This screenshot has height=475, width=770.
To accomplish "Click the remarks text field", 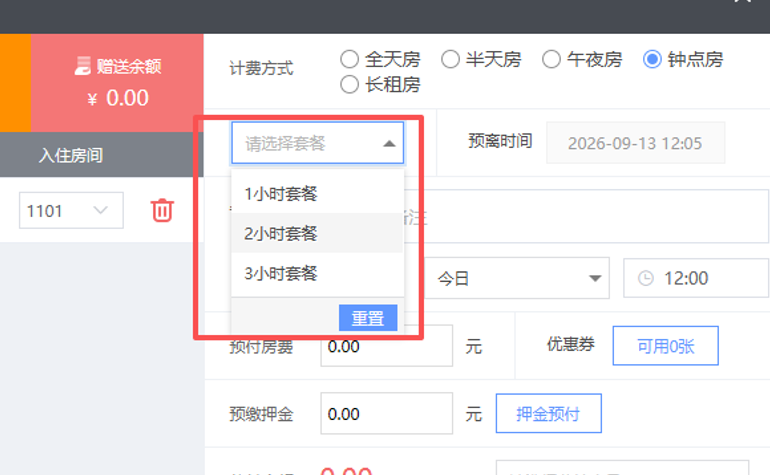I will 587,216.
